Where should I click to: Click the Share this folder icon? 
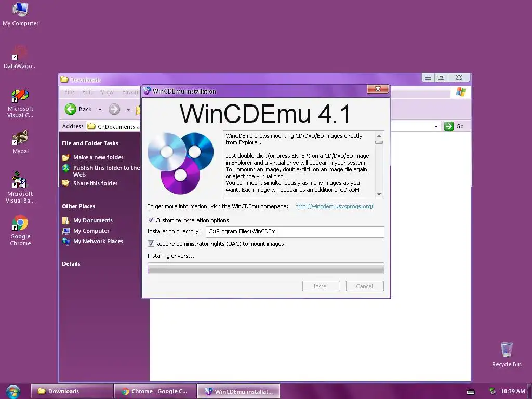click(x=66, y=183)
